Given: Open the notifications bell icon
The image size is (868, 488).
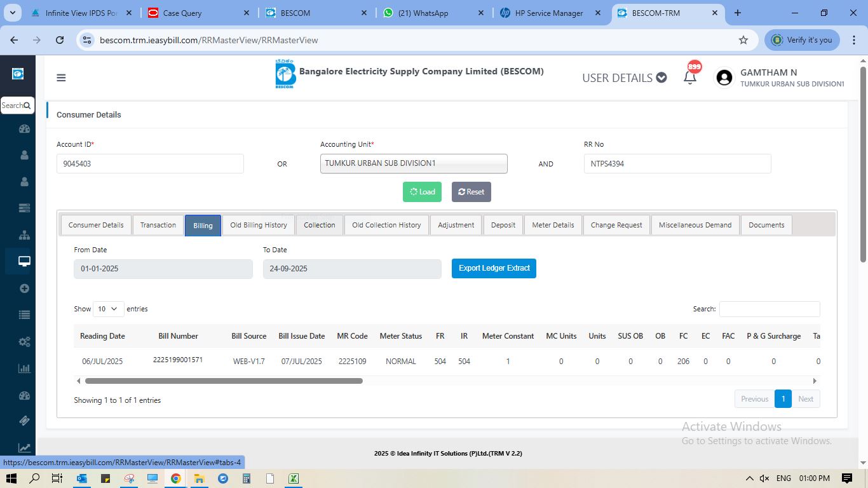Looking at the screenshot, I should pyautogui.click(x=690, y=78).
